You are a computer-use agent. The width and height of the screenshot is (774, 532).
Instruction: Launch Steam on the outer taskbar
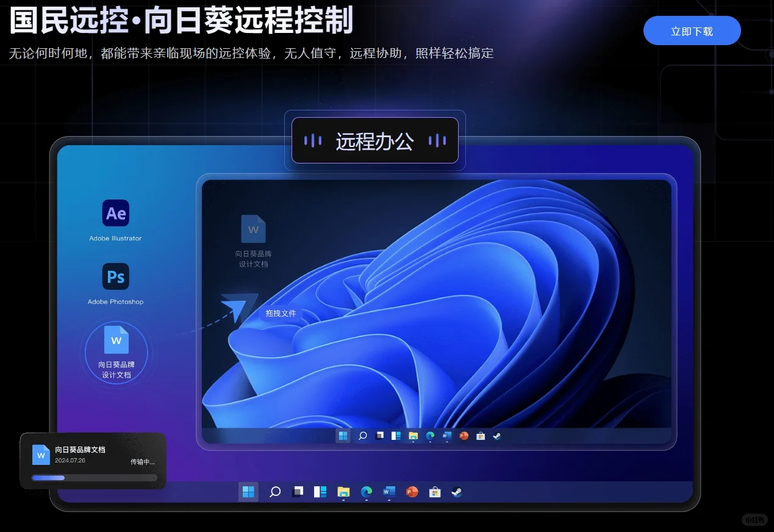[x=457, y=492]
